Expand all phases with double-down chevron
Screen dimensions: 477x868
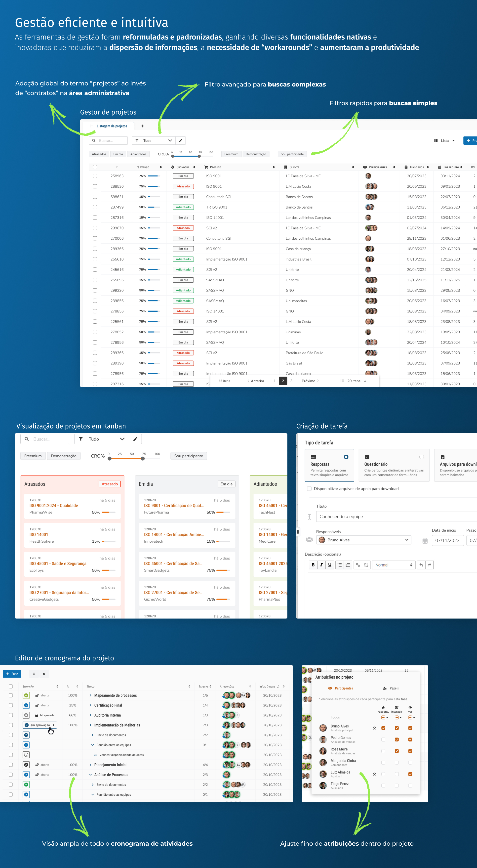click(34, 674)
